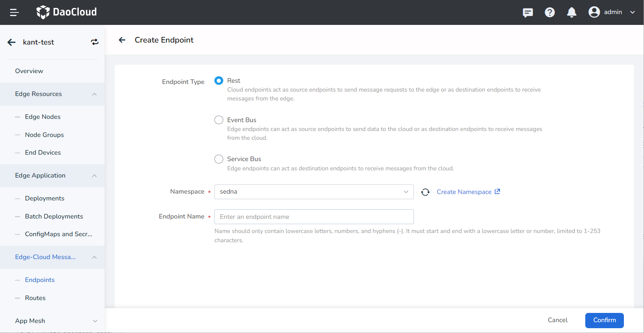This screenshot has width=644, height=333.
Task: Click the admin user avatar icon
Action: [x=594, y=12]
